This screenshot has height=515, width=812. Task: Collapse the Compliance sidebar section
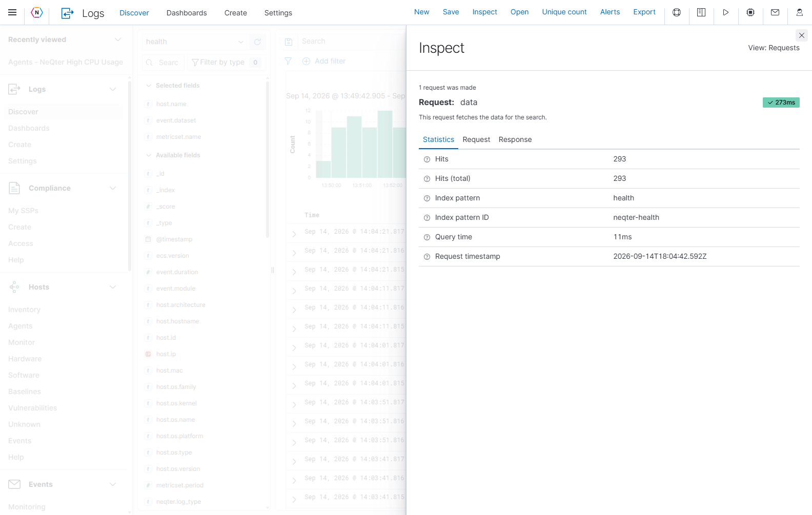click(113, 188)
